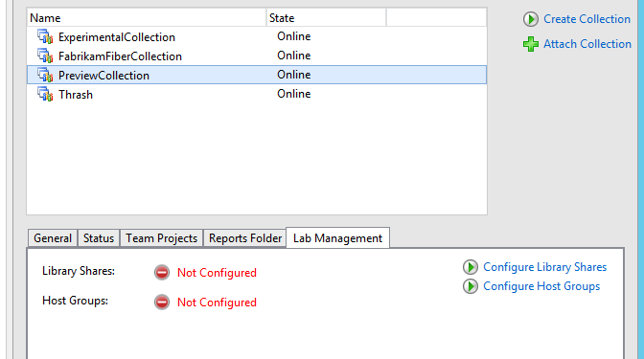Viewport: 644px width, 359px height.
Task: Click the red stop icon beside Host Groups
Action: [x=162, y=303]
